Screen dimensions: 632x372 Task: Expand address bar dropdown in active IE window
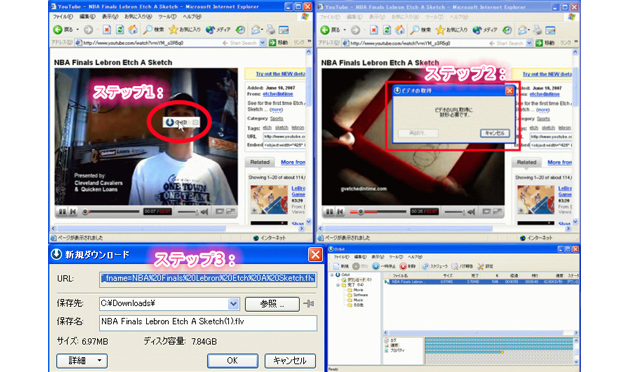tap(262, 43)
